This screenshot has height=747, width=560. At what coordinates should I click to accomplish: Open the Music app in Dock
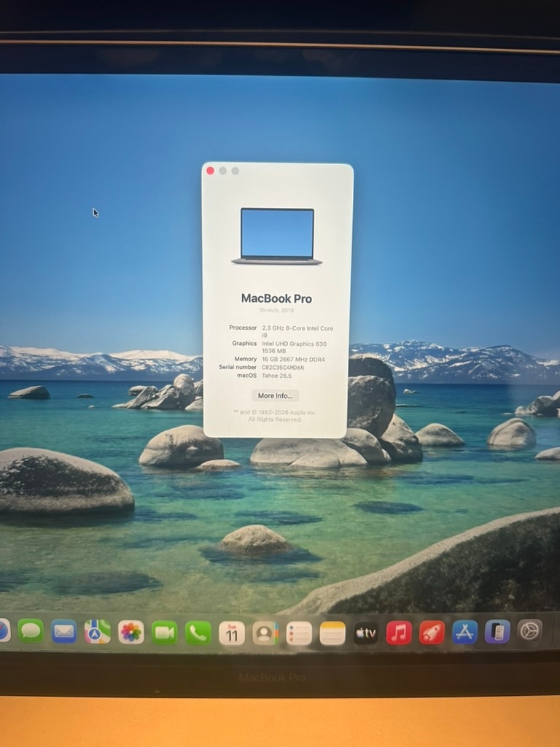[399, 632]
